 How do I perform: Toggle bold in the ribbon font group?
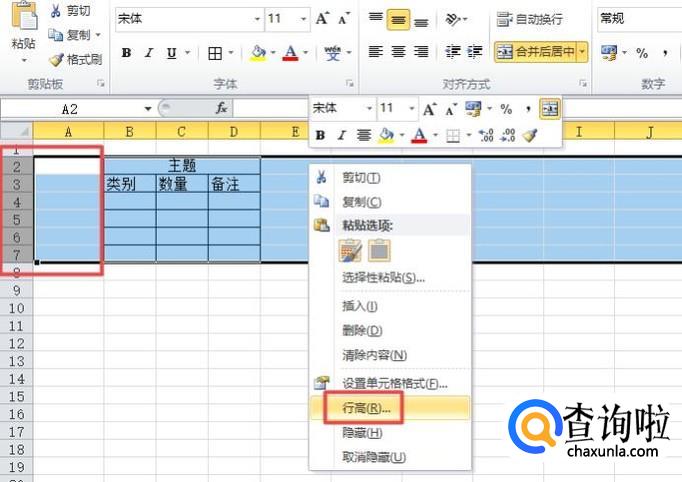coord(126,53)
